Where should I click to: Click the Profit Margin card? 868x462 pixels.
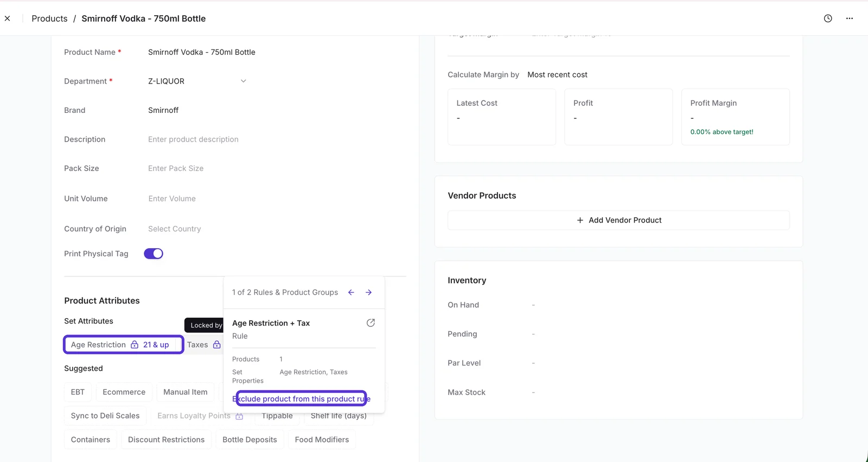[736, 117]
